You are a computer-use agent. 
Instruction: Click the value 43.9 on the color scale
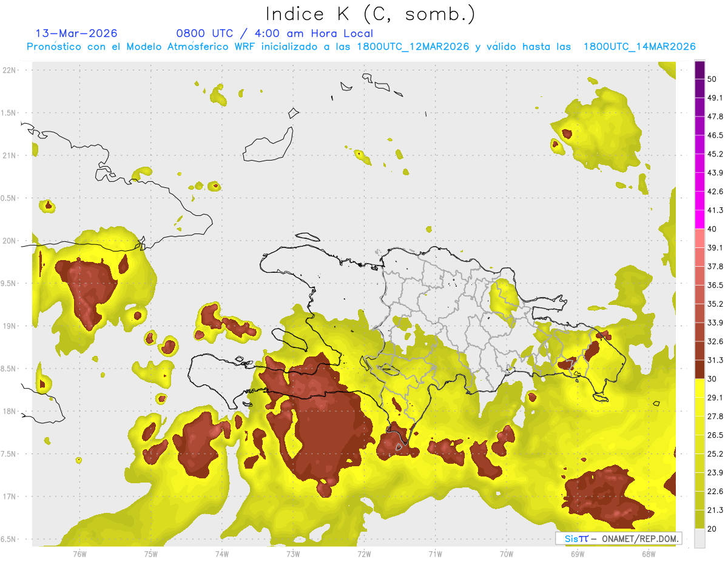pyautogui.click(x=715, y=173)
